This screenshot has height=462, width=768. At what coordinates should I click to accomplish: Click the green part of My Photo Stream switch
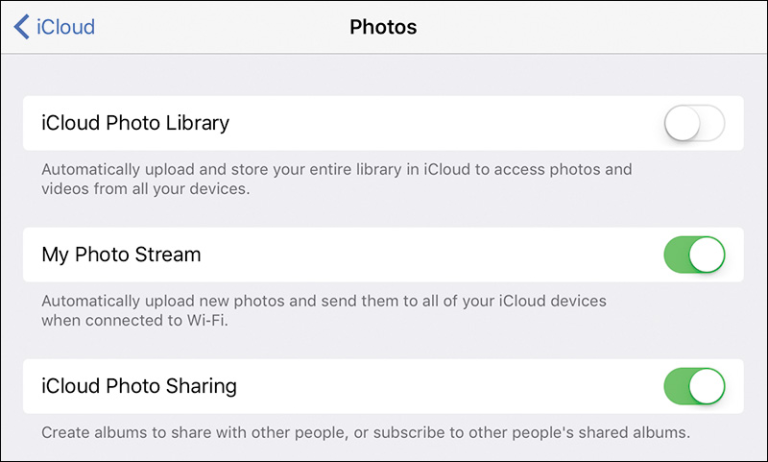[677, 255]
